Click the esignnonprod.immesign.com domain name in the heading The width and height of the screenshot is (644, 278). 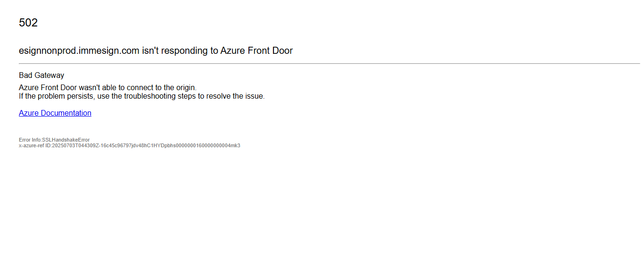click(x=79, y=51)
